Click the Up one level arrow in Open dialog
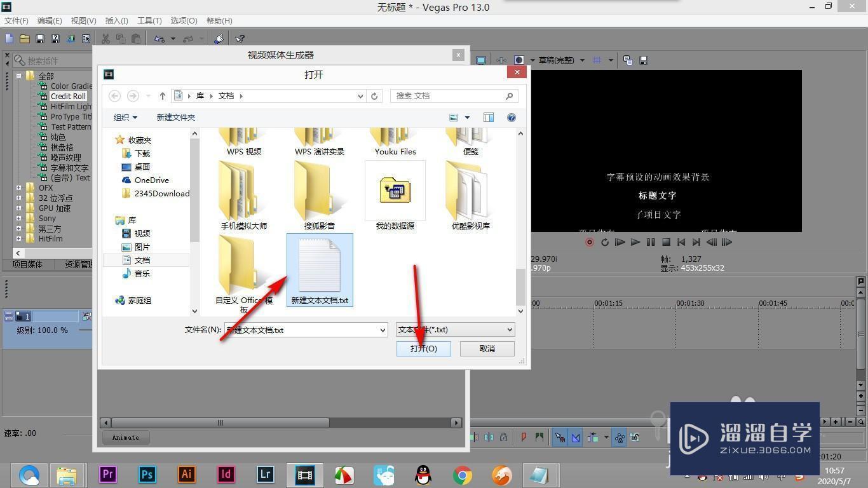The width and height of the screenshot is (868, 488). coord(163,96)
